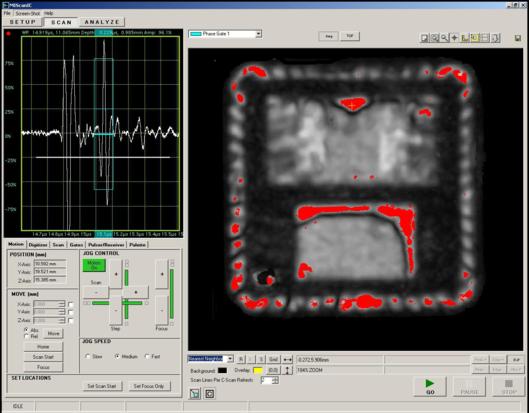Select the crosshair cursor tool icon
The image size is (529, 413).
[x=455, y=38]
